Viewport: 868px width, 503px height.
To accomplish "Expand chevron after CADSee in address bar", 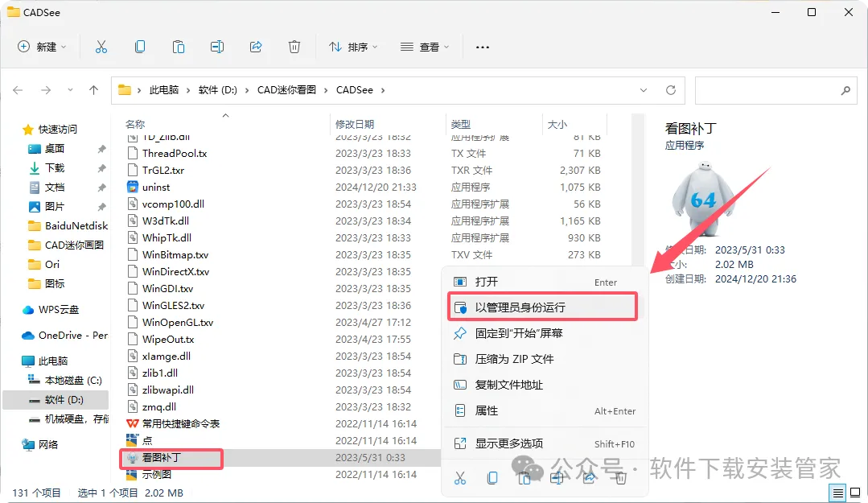I will click(383, 90).
